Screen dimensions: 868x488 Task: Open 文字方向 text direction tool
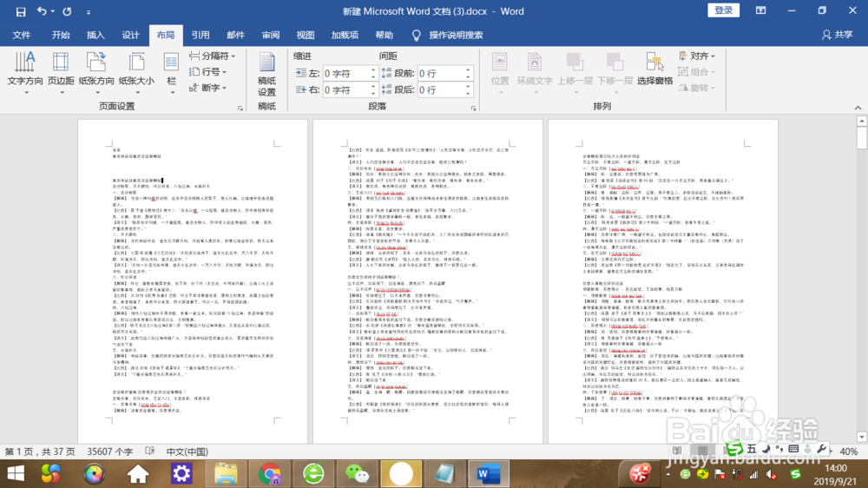[x=25, y=73]
